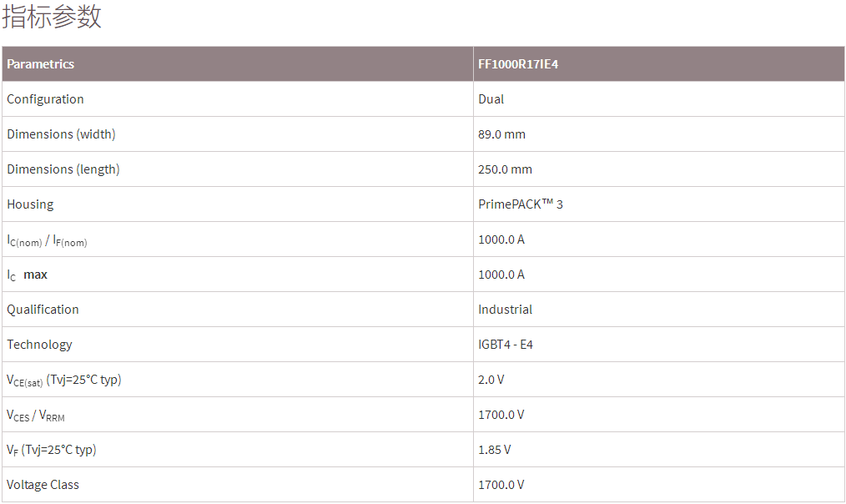846x504 pixels.
Task: Click the Housing row label
Action: (30, 204)
